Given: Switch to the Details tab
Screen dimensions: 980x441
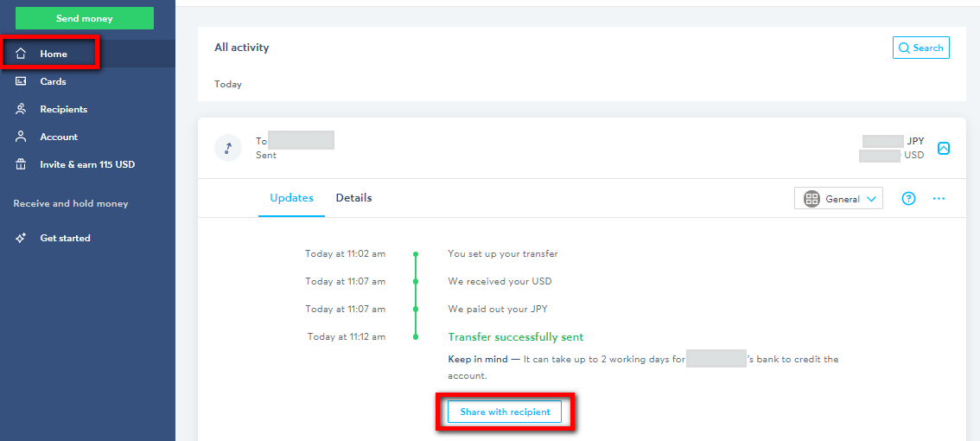Looking at the screenshot, I should point(353,198).
